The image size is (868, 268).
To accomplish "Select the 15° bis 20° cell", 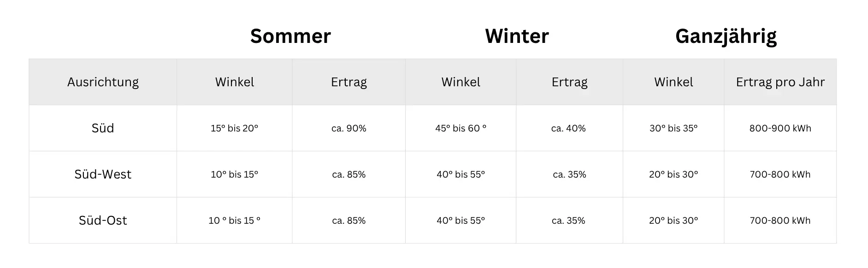I will pos(234,128).
